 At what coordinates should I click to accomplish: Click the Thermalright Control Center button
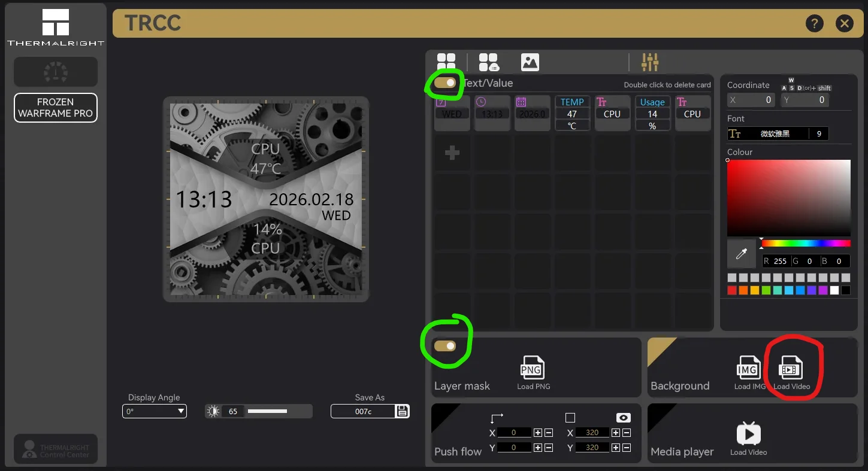(55, 449)
